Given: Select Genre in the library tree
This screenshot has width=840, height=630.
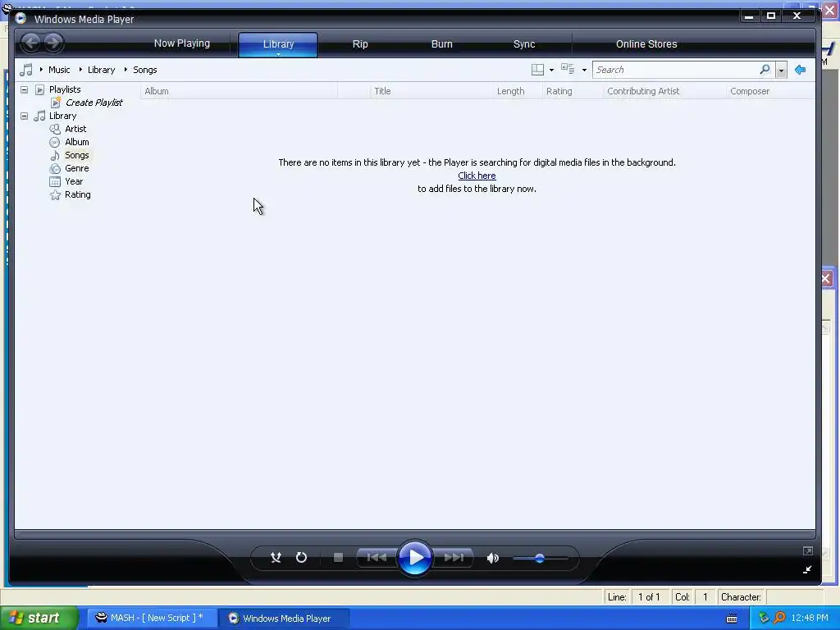Looking at the screenshot, I should [x=76, y=168].
